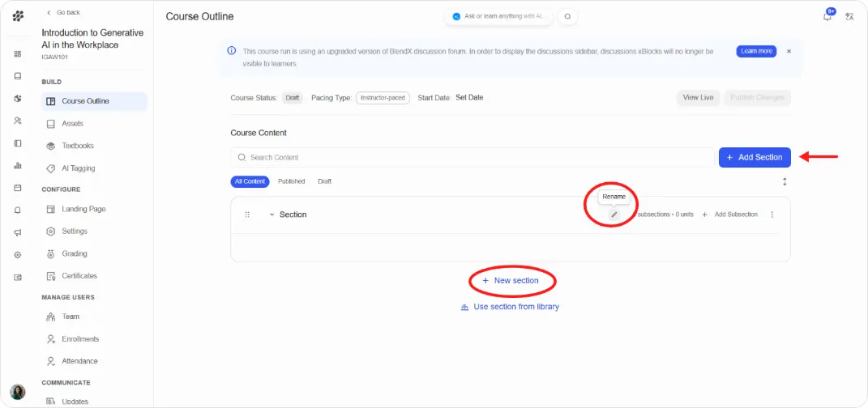Open Course Outline in sidebar
This screenshot has width=868, height=408.
(x=94, y=101)
